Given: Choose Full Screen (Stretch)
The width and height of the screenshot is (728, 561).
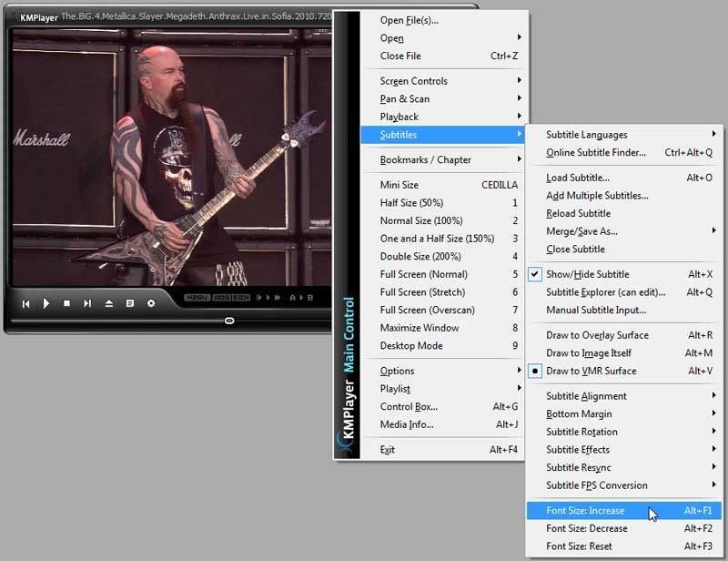Looking at the screenshot, I should click(443, 292).
